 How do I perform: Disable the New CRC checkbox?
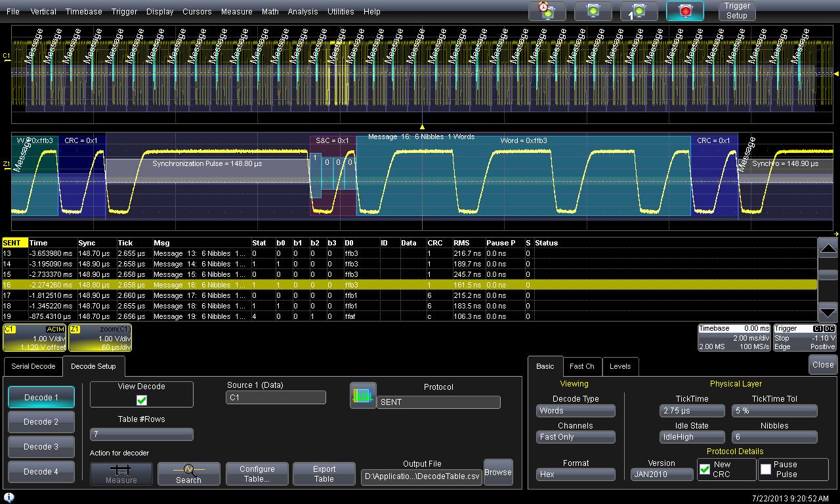coord(705,469)
